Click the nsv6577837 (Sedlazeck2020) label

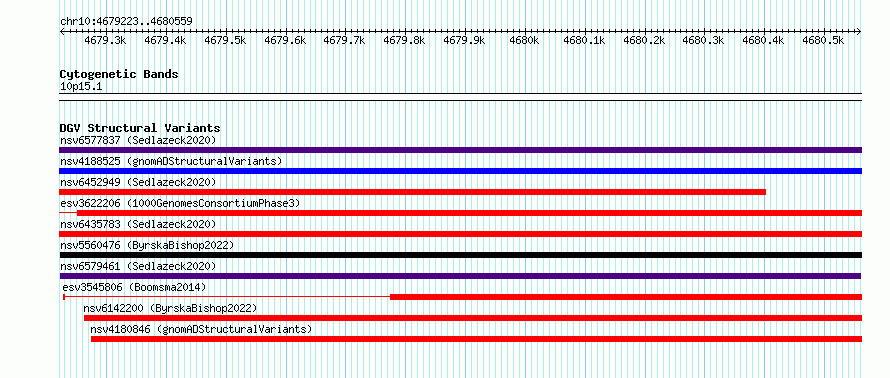(138, 140)
